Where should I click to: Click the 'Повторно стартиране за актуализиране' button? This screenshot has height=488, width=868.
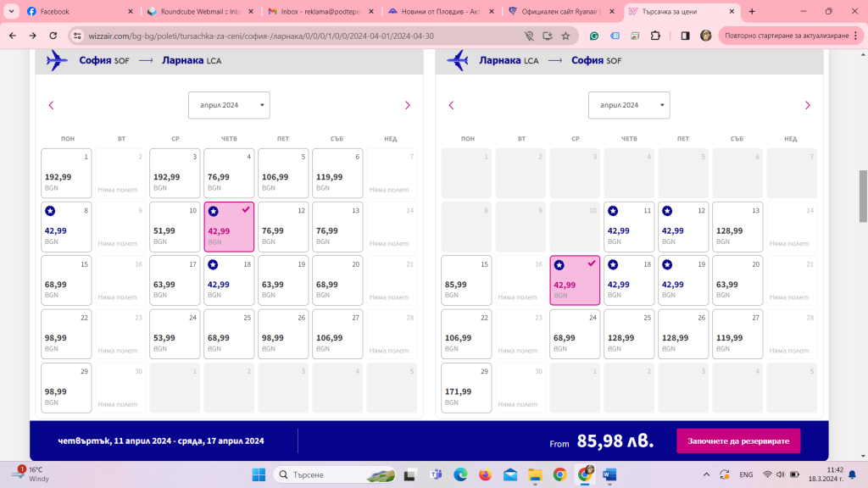click(x=786, y=36)
